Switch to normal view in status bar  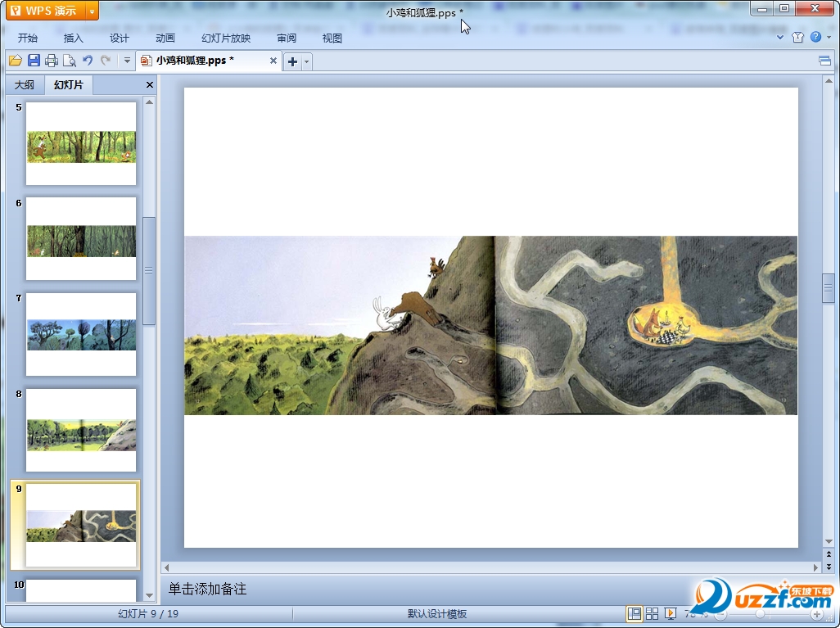coord(635,613)
